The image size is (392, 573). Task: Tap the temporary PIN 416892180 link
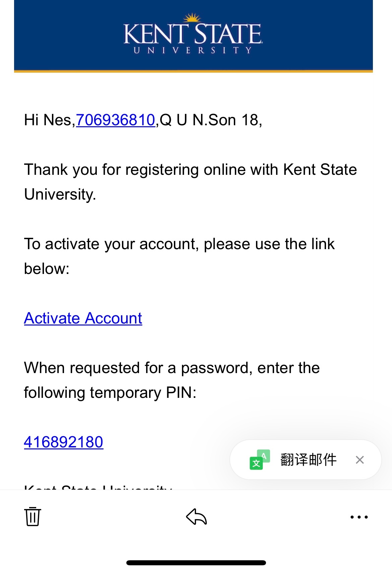64,442
